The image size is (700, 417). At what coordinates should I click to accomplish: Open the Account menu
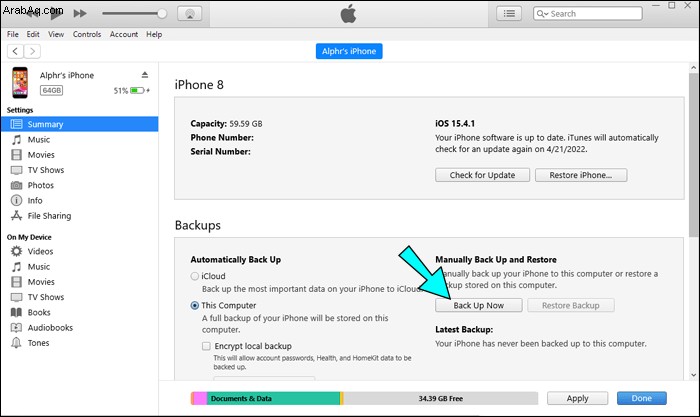(x=124, y=34)
